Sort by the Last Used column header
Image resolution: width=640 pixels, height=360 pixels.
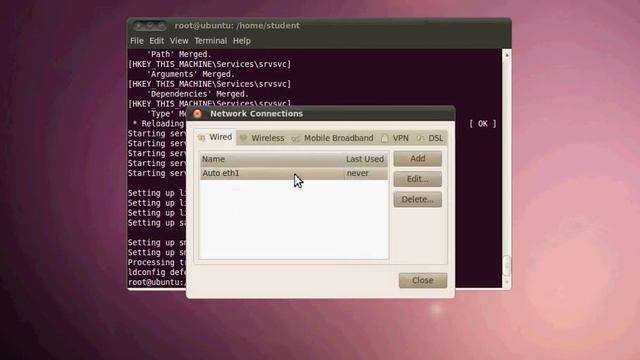365,159
